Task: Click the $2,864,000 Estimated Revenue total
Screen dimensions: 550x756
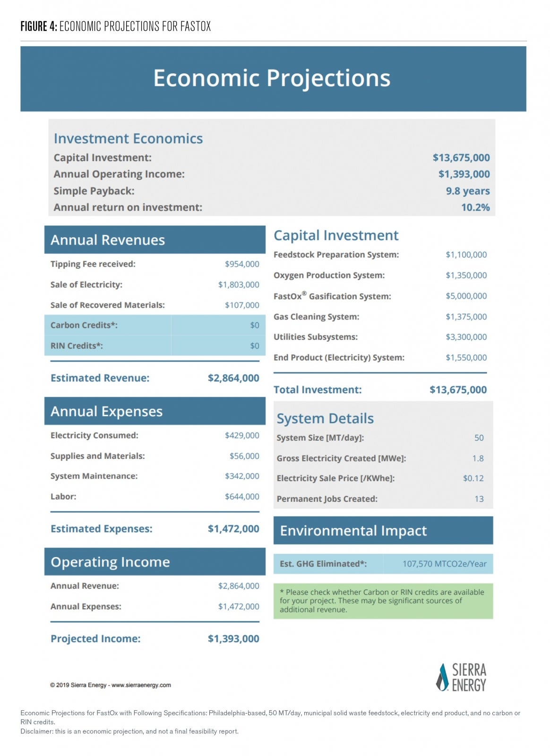Action: click(233, 378)
